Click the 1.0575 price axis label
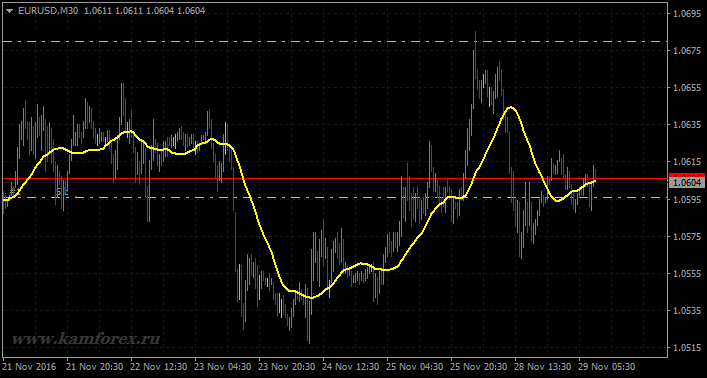This screenshot has width=707, height=378. (687, 236)
